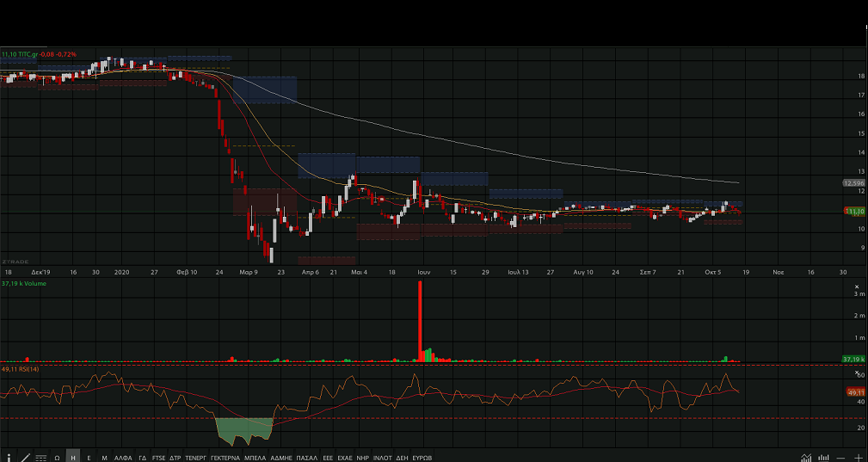Select the M monthly timeframe button
Screen dimensions: 868x462
(x=104, y=457)
